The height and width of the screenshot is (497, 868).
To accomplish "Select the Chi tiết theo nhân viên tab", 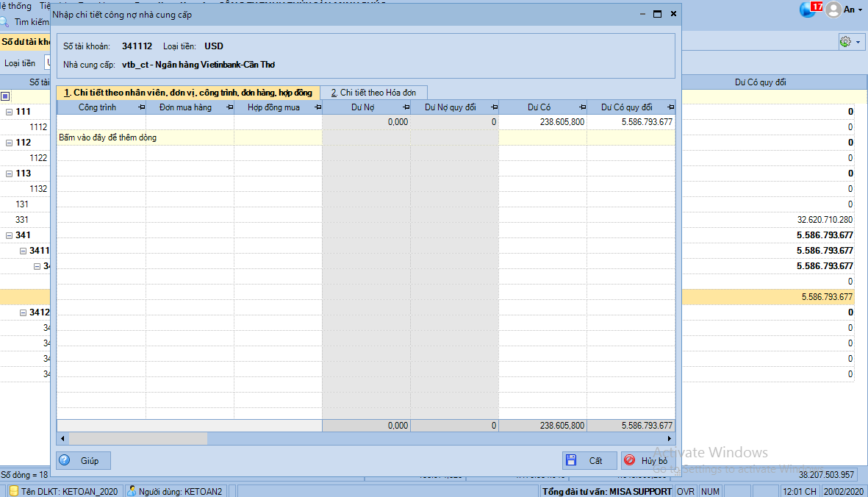I will point(187,93).
